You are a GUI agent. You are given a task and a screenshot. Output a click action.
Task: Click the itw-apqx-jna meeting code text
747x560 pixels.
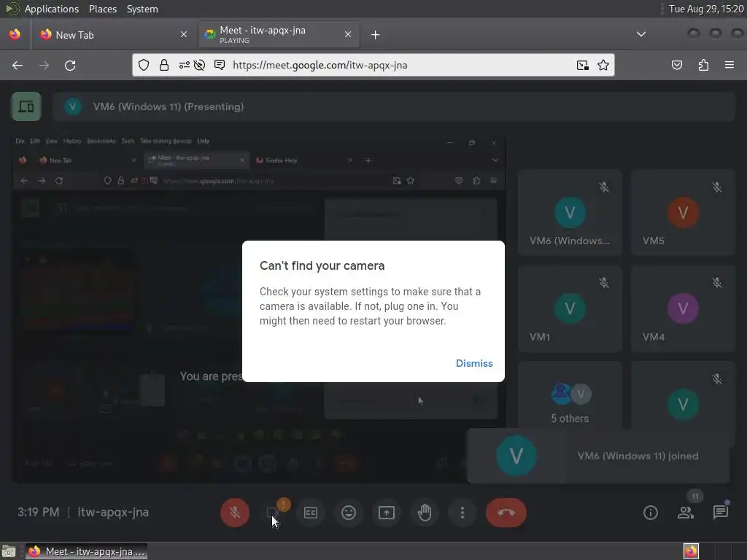pos(113,513)
